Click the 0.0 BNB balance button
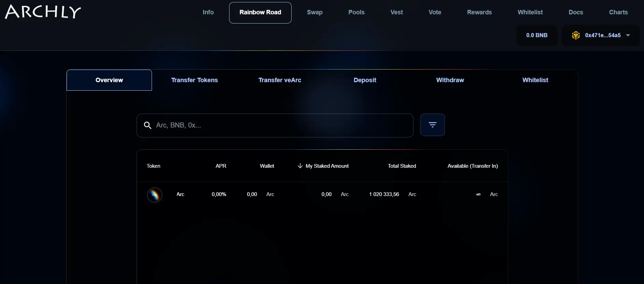Viewport: 644px width, 284px height. (536, 35)
